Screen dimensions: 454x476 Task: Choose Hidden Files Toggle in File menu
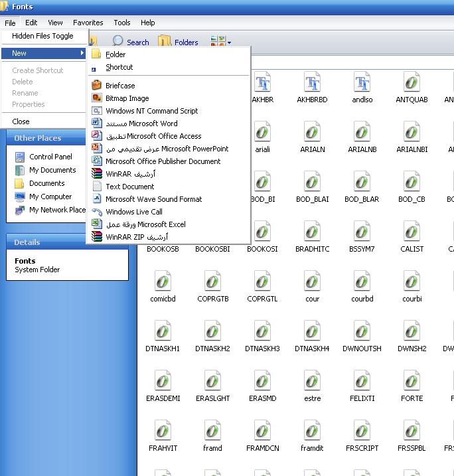coord(44,36)
